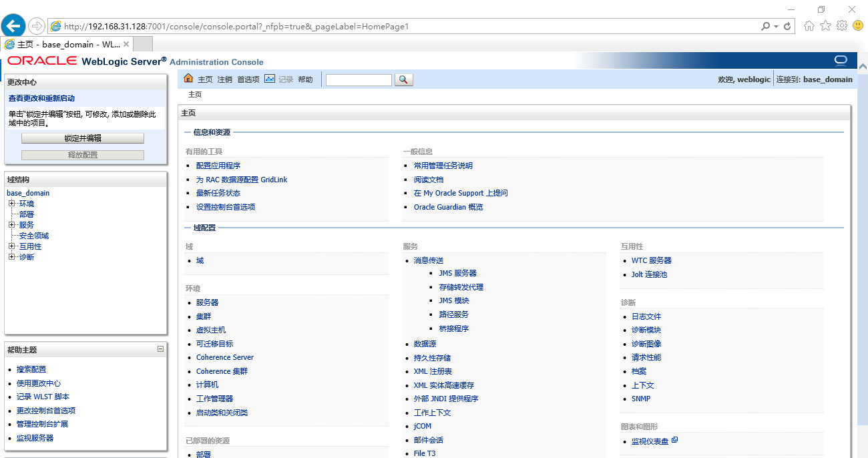Expand the 环境 tree node

pos(11,204)
